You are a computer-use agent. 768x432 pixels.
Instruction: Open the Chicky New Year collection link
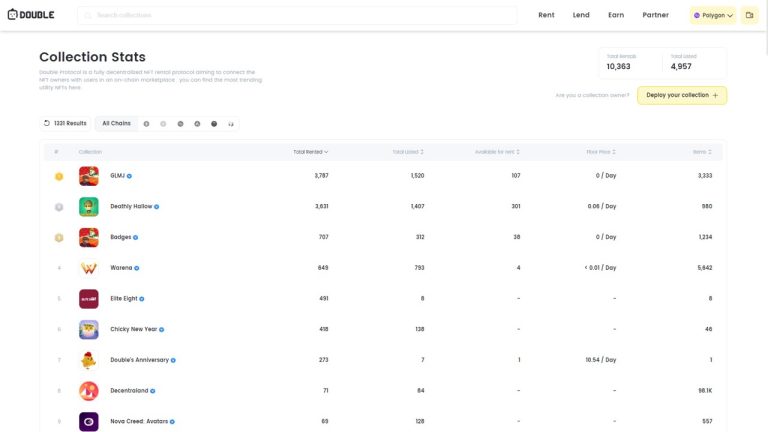pyautogui.click(x=133, y=329)
